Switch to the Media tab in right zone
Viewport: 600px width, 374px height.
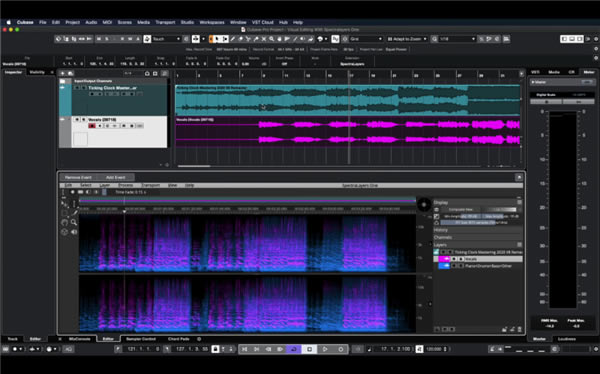pyautogui.click(x=554, y=72)
